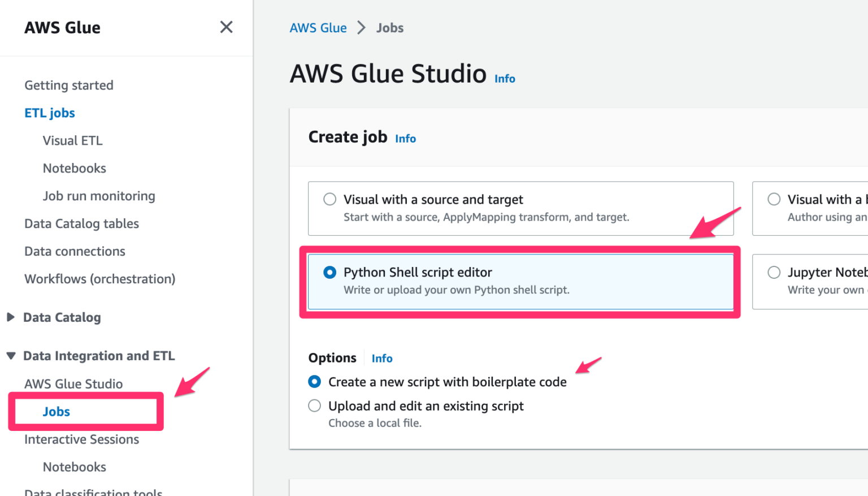Enable Upload and edit an existing script
Screen dimensions: 868x496
coord(314,406)
